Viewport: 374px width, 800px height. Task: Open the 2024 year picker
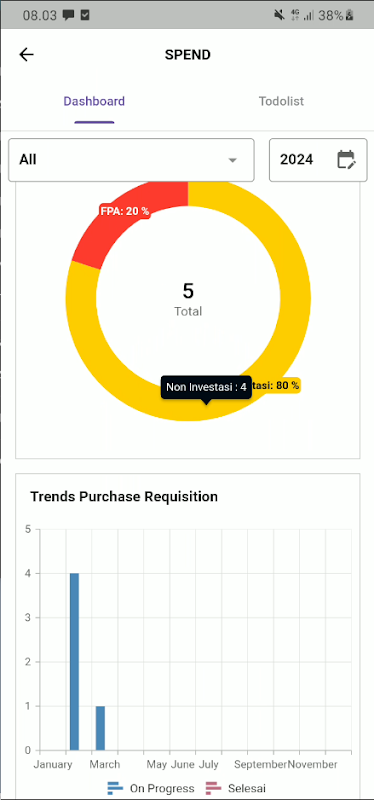pos(318,160)
